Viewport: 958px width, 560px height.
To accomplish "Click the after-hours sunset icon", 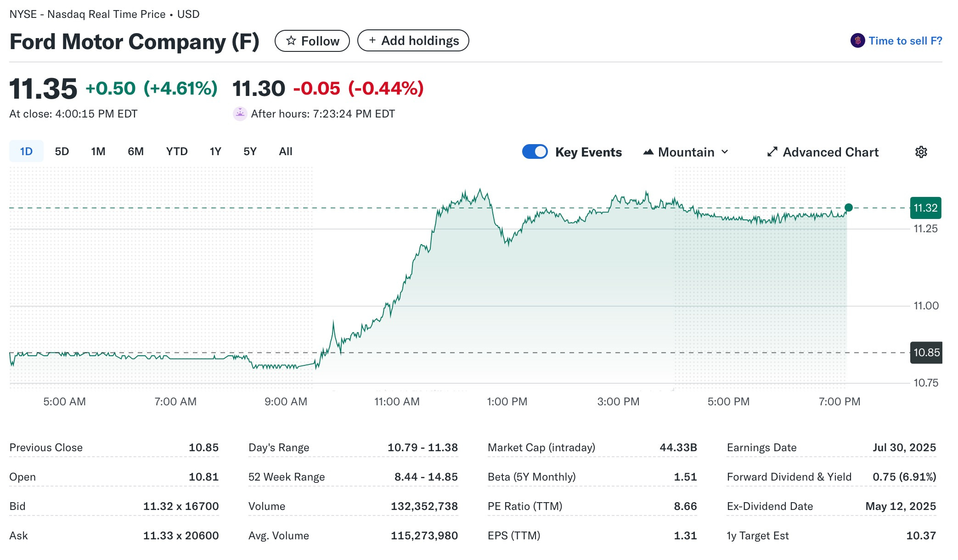I will point(240,114).
